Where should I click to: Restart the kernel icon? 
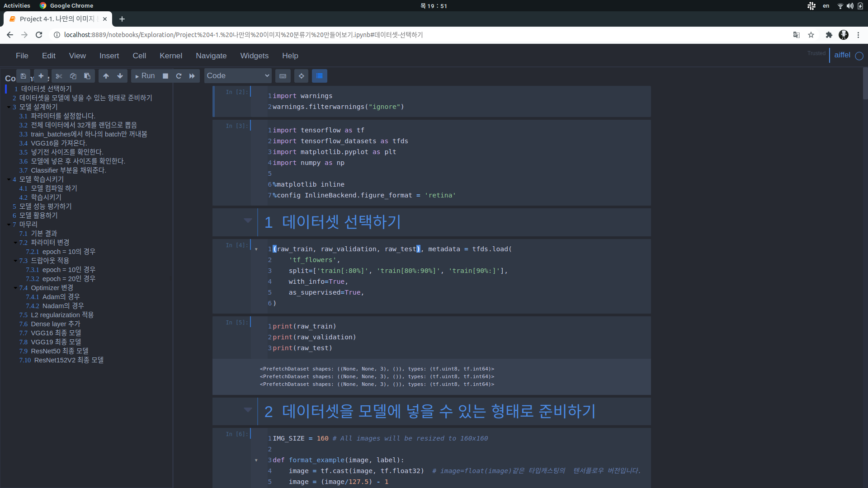point(179,76)
